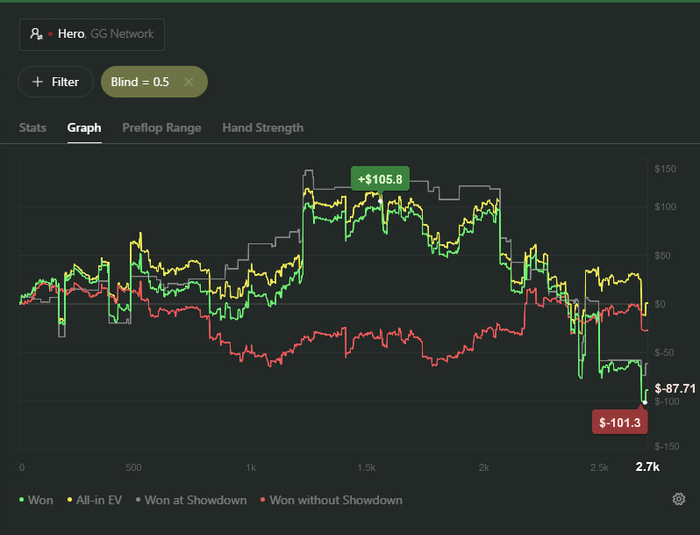The height and width of the screenshot is (535, 700).
Task: Toggle the All-in EV line visibility
Action: tap(98, 500)
